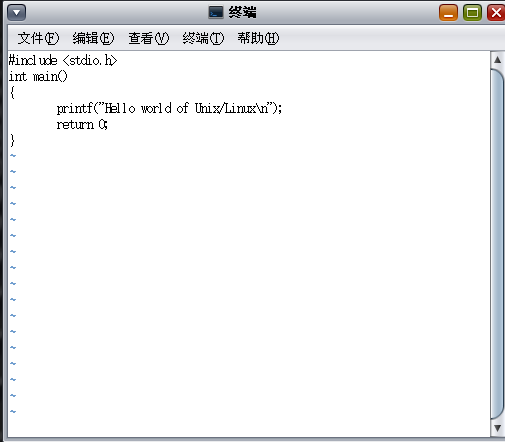Click the terminal icon in title bar
505x442 pixels.
pos(216,12)
